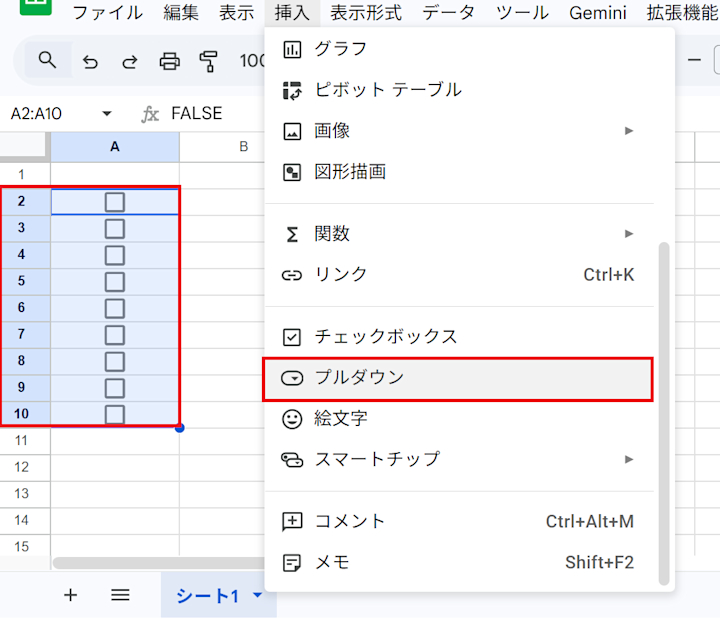Click the insert menu vertical scrollbar
The width and height of the screenshot is (720, 619).
(x=664, y=413)
